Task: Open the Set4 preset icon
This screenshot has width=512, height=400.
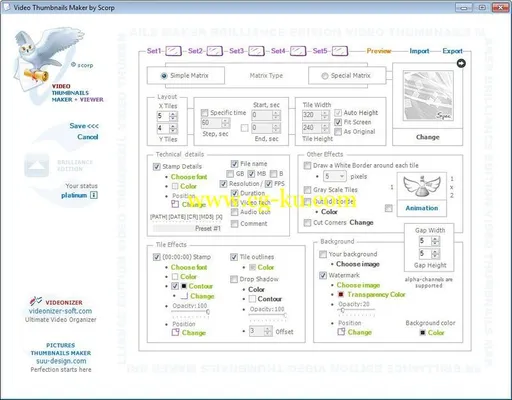Action: 298,51
